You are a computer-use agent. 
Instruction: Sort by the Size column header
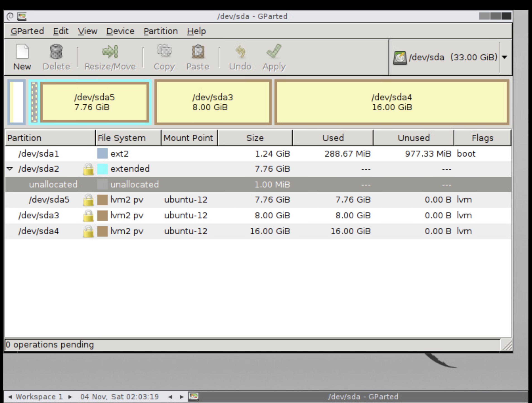pyautogui.click(x=255, y=138)
